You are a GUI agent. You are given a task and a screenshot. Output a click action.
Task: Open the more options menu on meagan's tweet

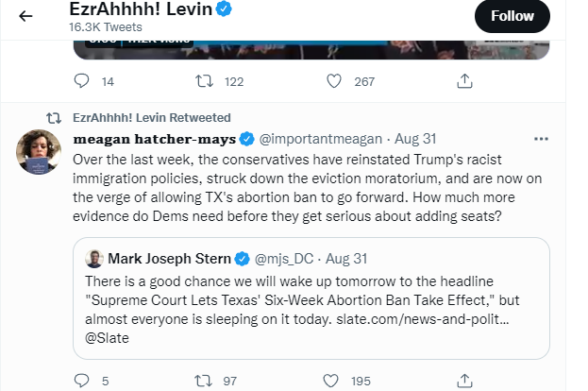point(541,139)
